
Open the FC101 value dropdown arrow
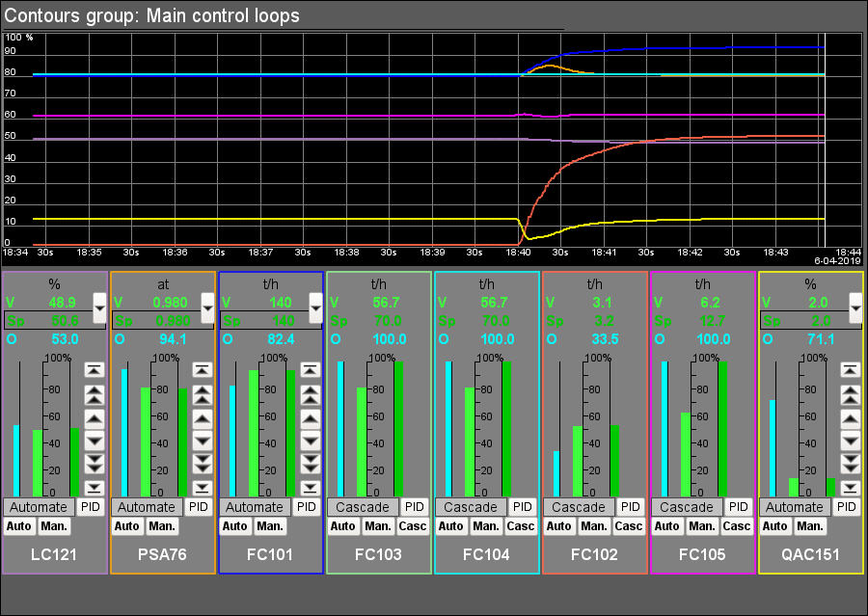click(x=315, y=308)
